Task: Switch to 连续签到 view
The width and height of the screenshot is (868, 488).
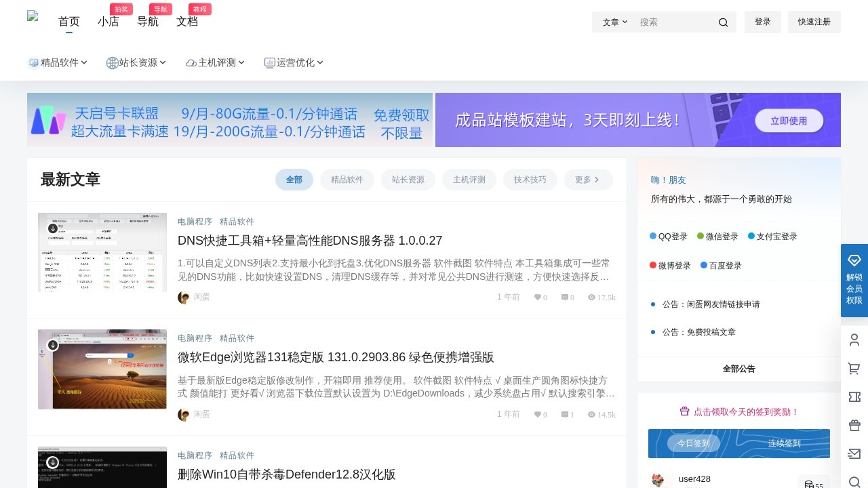Action: pos(785,443)
